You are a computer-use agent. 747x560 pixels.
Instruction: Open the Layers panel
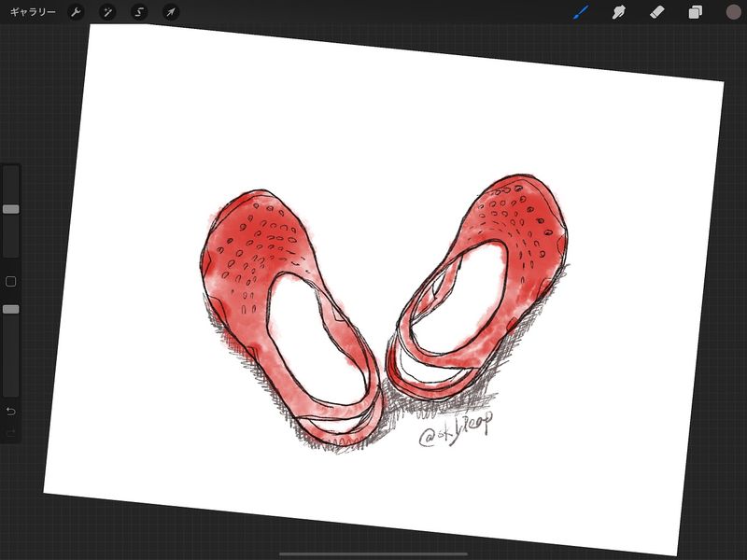696,12
